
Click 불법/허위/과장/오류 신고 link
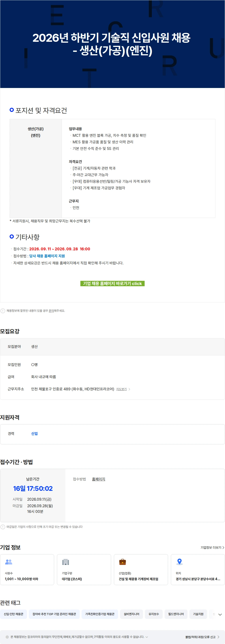[202, 637]
